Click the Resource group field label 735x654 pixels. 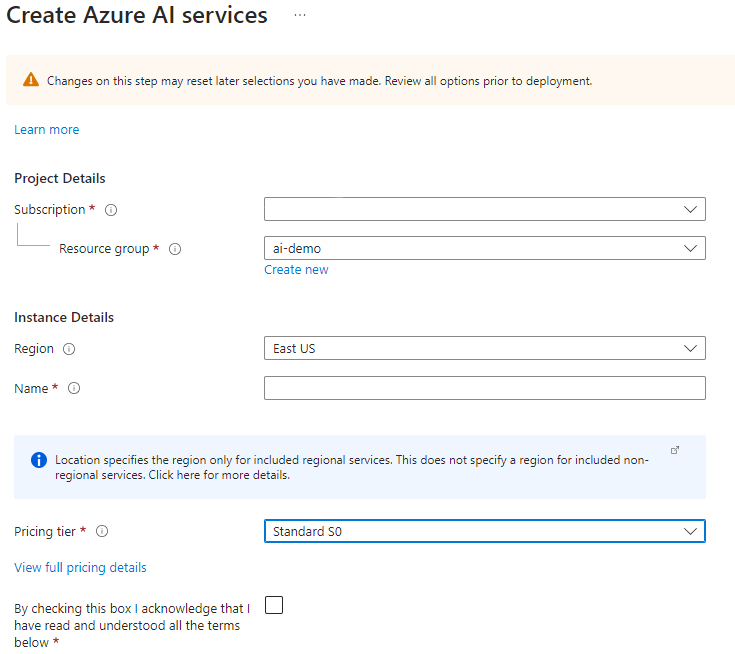pos(104,249)
